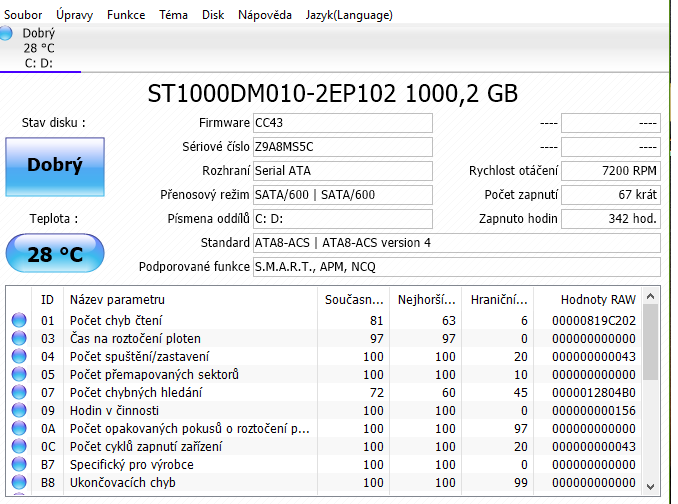Click RAW value 0000012804B0

(x=594, y=392)
